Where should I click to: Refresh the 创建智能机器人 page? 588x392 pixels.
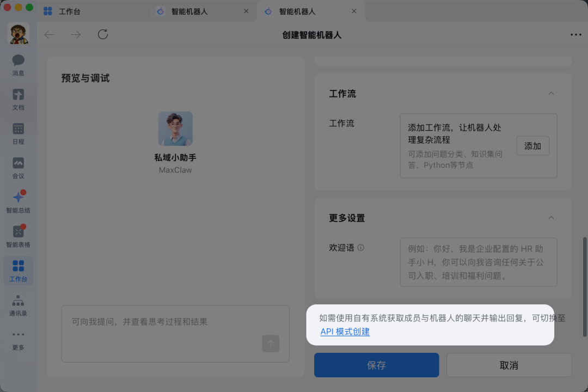coord(103,34)
